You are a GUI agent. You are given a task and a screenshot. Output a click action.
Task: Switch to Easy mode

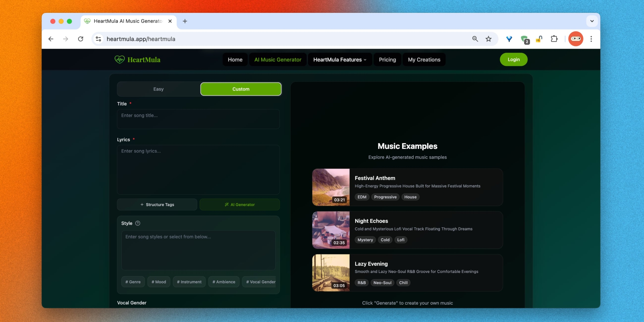click(x=158, y=89)
